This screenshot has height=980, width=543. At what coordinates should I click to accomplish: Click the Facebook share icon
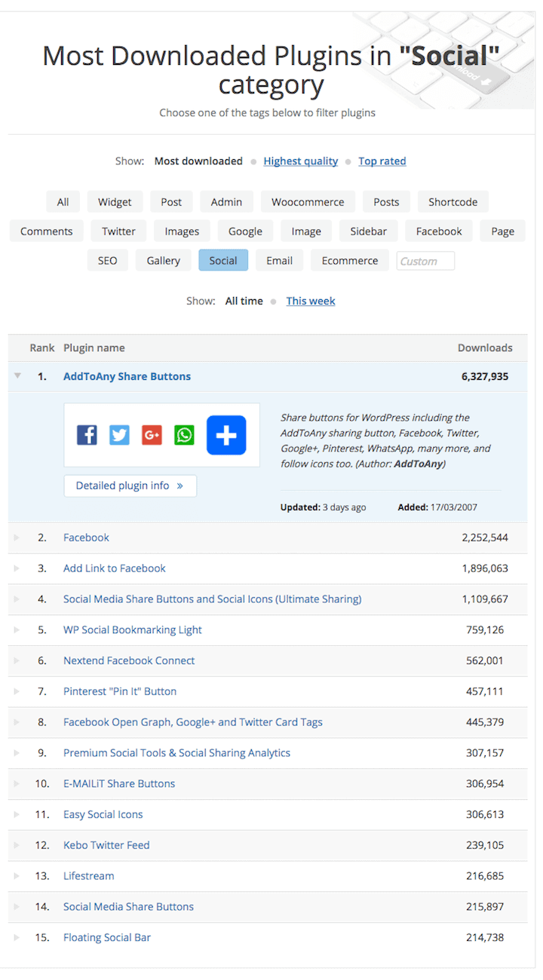pos(87,435)
